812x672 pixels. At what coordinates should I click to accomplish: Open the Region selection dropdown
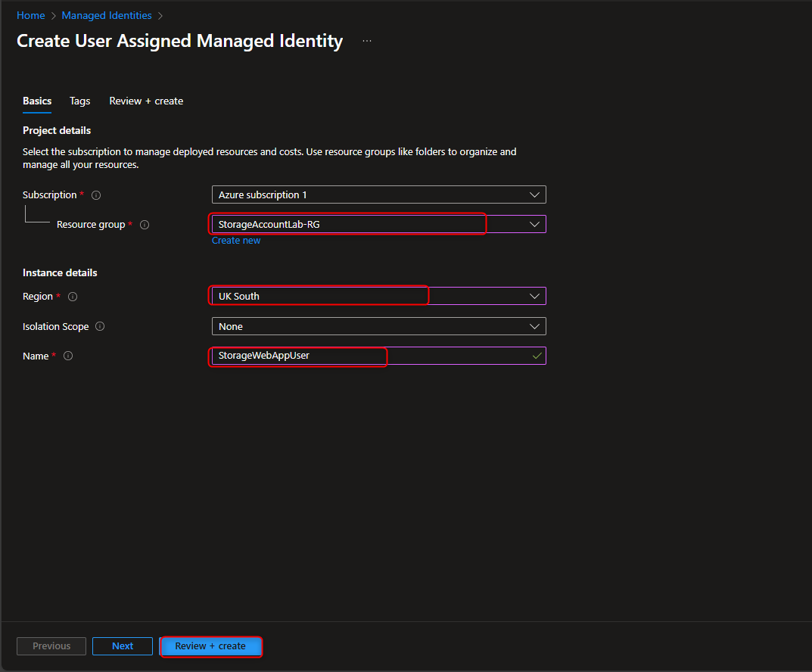click(x=535, y=296)
